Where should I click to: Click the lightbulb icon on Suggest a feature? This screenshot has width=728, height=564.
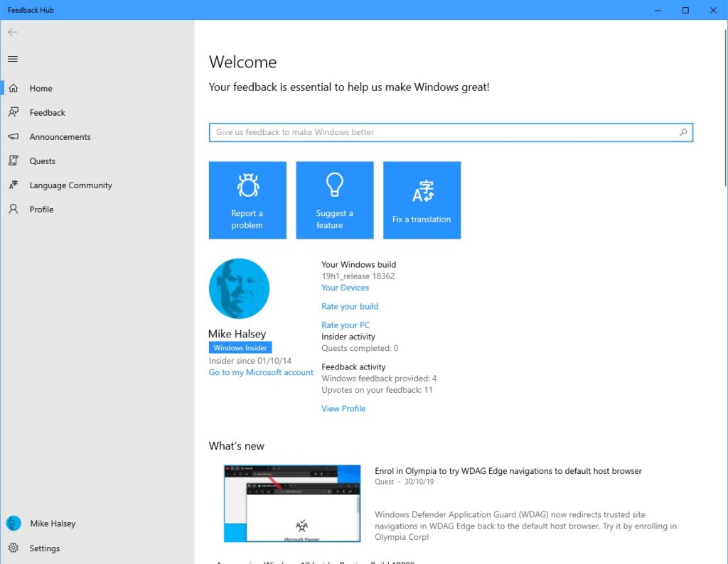click(x=334, y=185)
